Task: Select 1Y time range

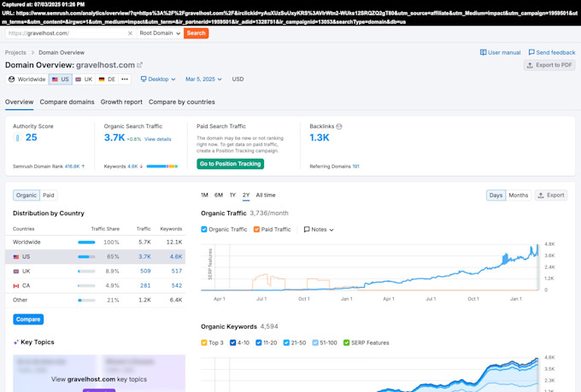Action: tap(232, 196)
